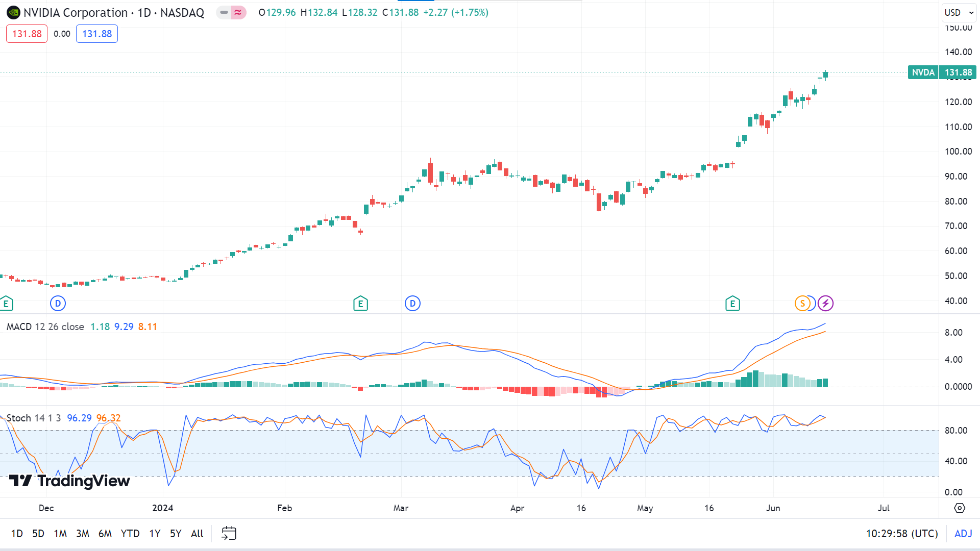Click the latest green candle
Image resolution: width=980 pixels, height=551 pixels.
click(825, 75)
